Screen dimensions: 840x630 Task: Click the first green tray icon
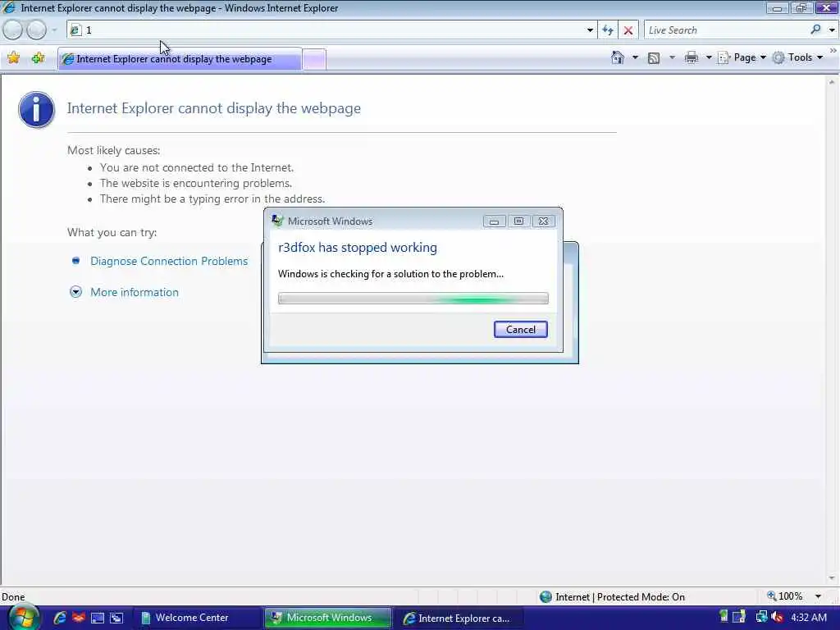pyautogui.click(x=724, y=617)
